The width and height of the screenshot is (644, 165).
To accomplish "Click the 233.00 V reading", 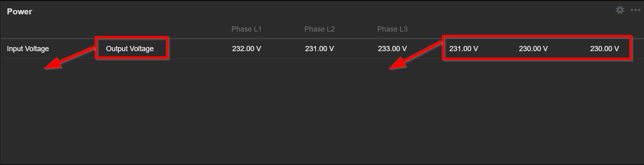I will (392, 49).
